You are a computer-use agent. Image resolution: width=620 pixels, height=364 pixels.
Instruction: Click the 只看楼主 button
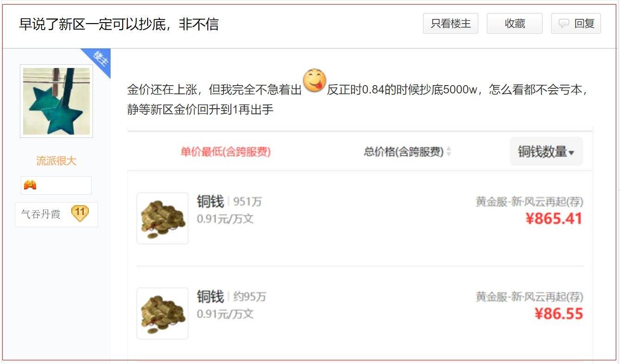[x=451, y=24]
